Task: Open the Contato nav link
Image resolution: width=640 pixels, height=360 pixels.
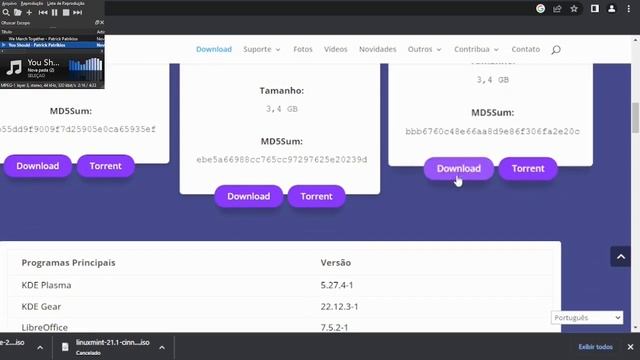Action: [526, 49]
